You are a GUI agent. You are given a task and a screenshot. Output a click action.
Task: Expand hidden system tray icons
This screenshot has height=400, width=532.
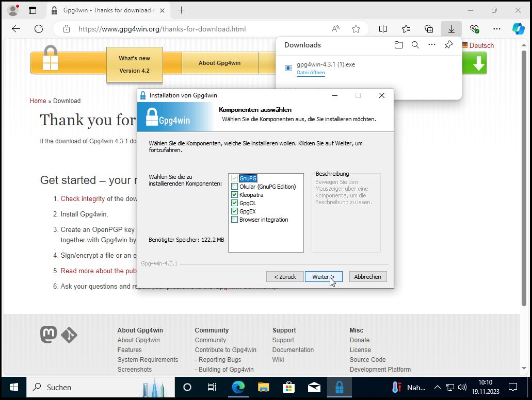coord(437,387)
